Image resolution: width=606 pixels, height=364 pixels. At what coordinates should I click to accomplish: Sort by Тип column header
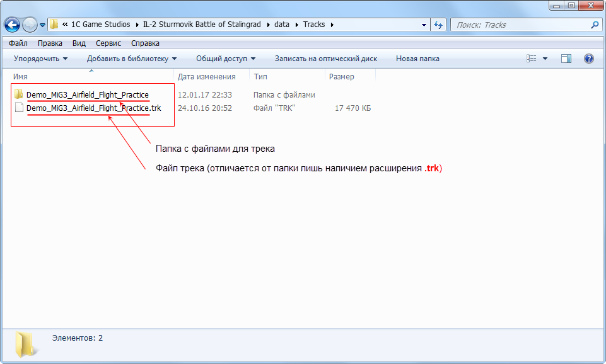[x=260, y=76]
